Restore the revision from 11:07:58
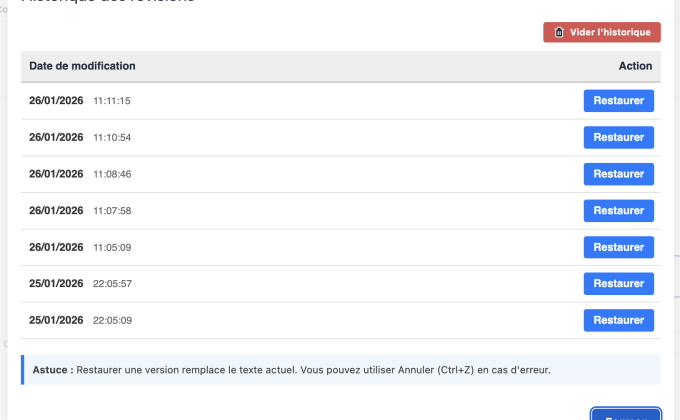Image resolution: width=680 pixels, height=420 pixels. pos(618,210)
